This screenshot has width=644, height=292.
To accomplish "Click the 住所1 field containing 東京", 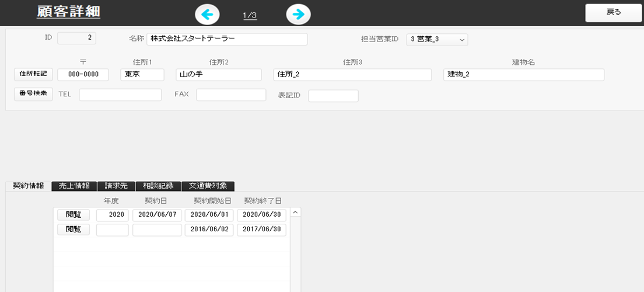I will (x=142, y=75).
